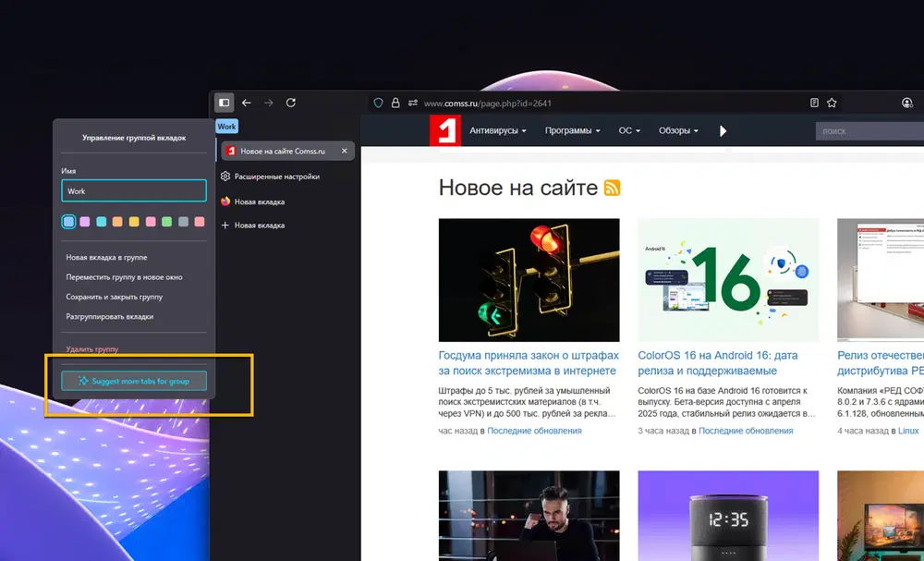Click the ПОИСК search field

(x=869, y=131)
